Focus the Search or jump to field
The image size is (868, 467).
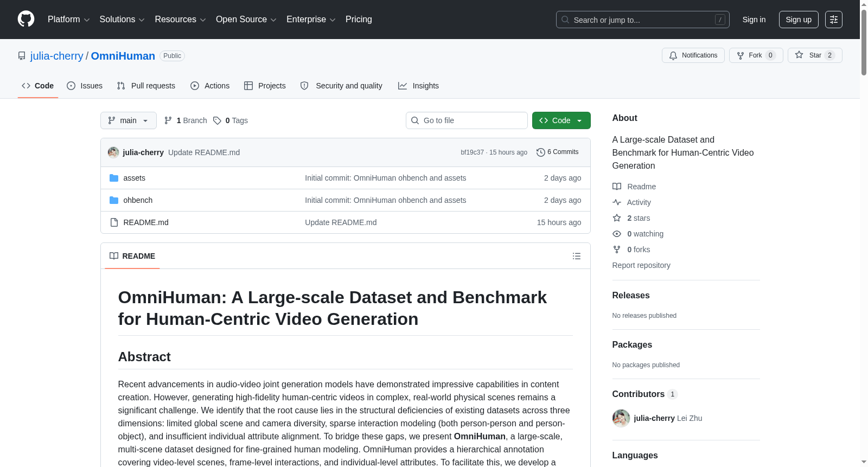tap(642, 20)
